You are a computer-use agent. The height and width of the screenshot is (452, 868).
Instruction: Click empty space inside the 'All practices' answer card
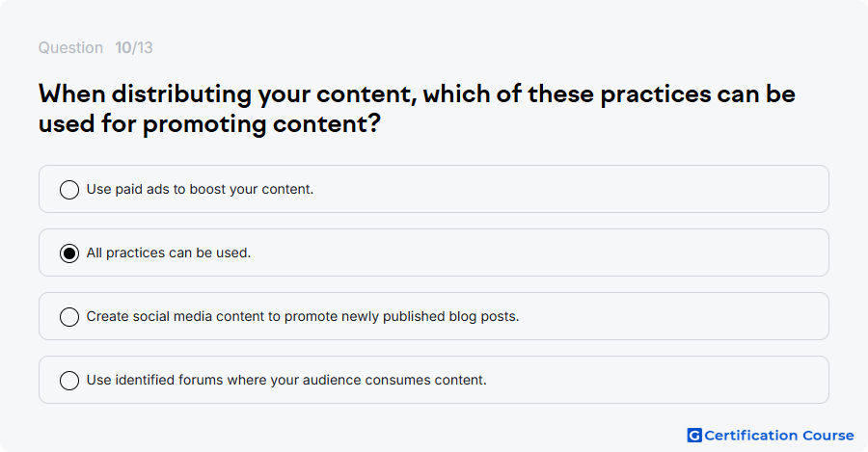coord(540,253)
